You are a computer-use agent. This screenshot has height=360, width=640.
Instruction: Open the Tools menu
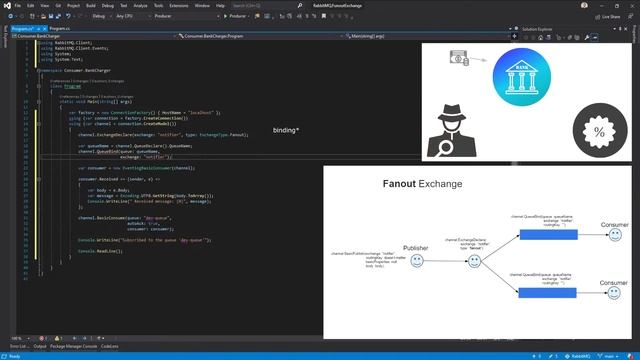(x=158, y=6)
